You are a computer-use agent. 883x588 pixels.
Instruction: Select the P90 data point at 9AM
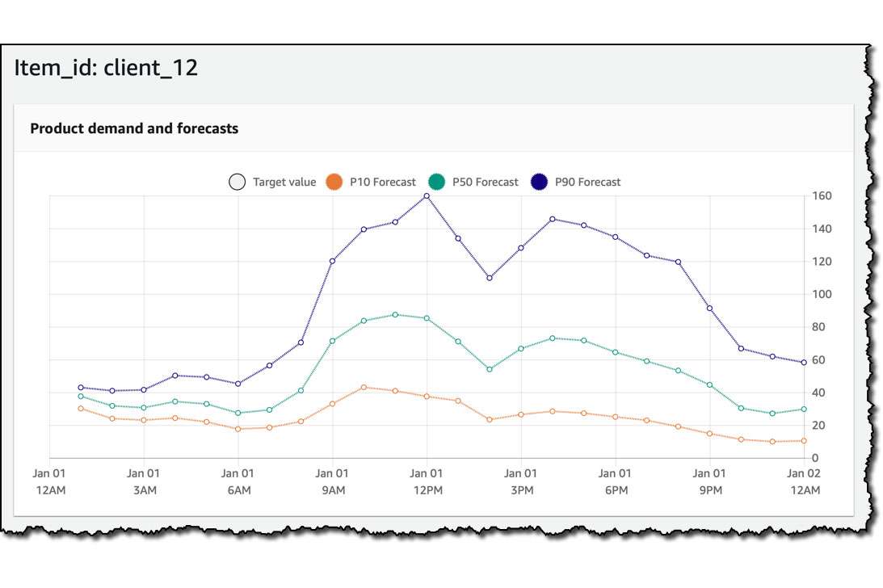click(332, 262)
